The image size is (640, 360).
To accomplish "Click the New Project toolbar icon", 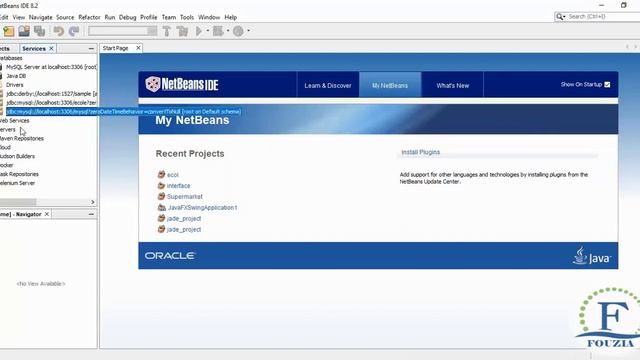I will [9, 31].
